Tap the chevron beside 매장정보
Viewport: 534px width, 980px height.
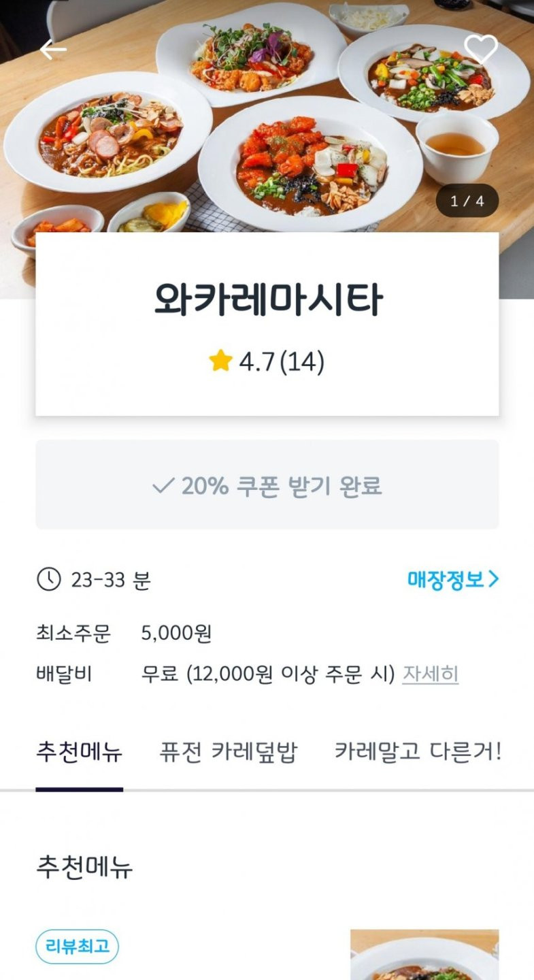coord(494,580)
